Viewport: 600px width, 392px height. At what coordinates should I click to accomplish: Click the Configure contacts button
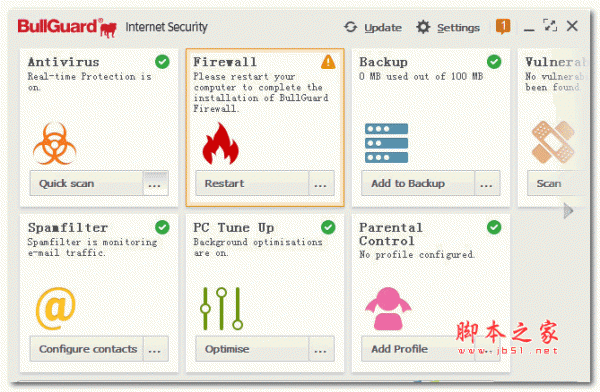pos(86,349)
